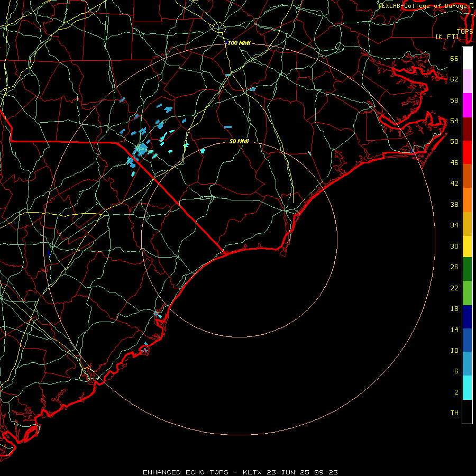Click the legend value 26
This screenshot has width=476, height=476.
(x=454, y=267)
